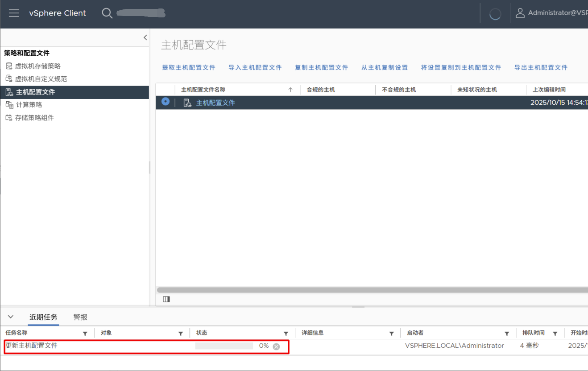
Task: Click 复制主机配置文件 action
Action: pos(322,67)
